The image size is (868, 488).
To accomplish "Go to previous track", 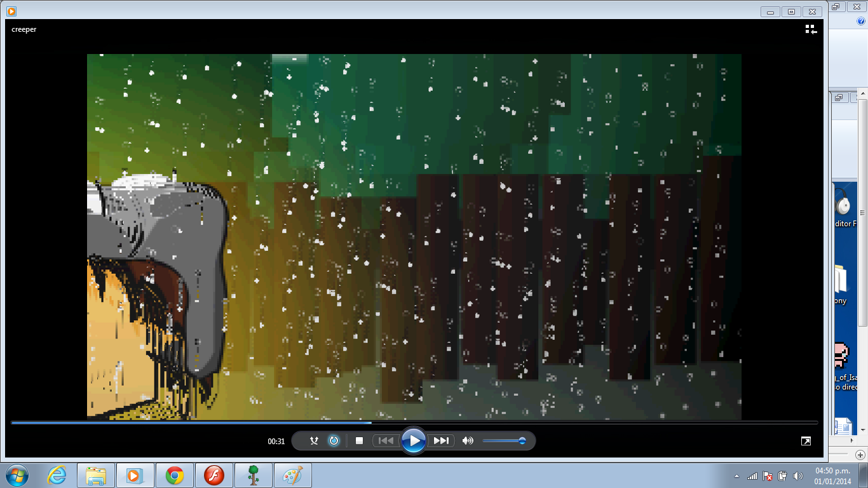I will click(x=385, y=440).
